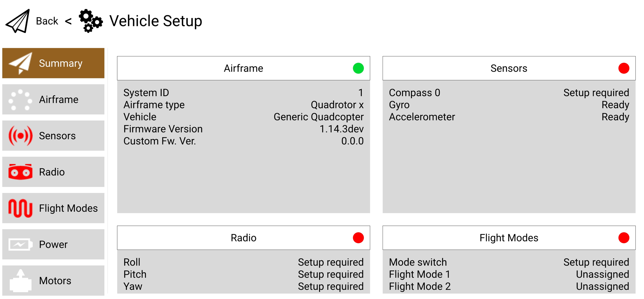
Task: Click the red Radio controller icon
Action: pos(20,172)
